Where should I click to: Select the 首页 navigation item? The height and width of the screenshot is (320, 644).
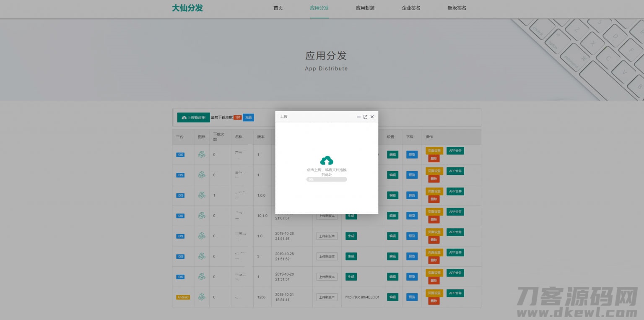coord(278,8)
